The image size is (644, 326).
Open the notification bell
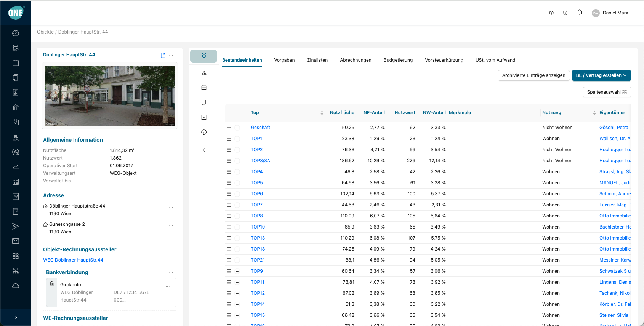click(x=580, y=13)
